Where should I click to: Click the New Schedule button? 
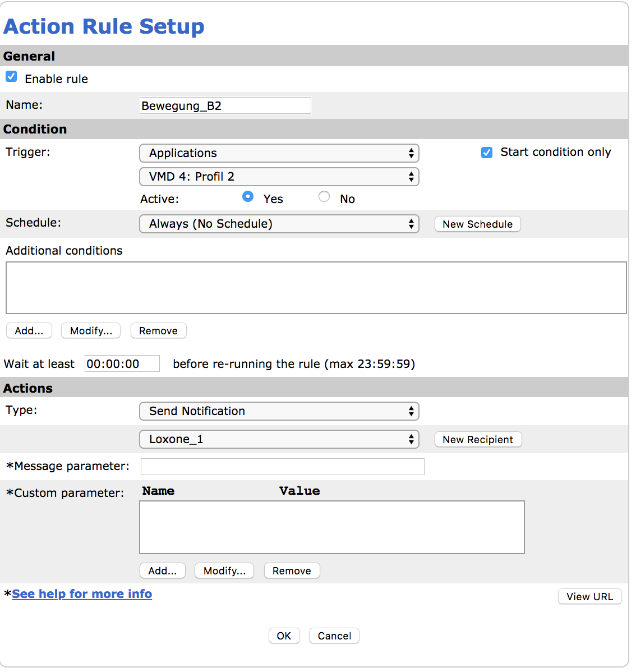coord(477,224)
